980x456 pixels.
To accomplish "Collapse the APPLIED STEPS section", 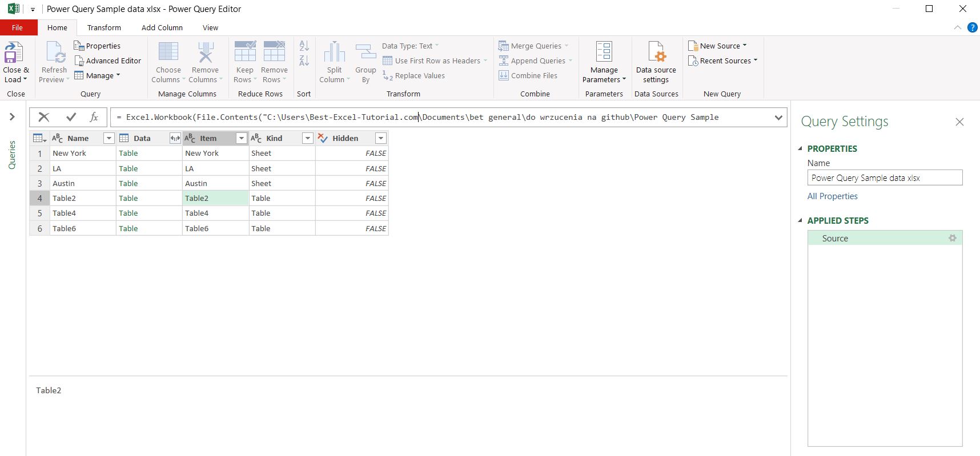I will point(800,220).
